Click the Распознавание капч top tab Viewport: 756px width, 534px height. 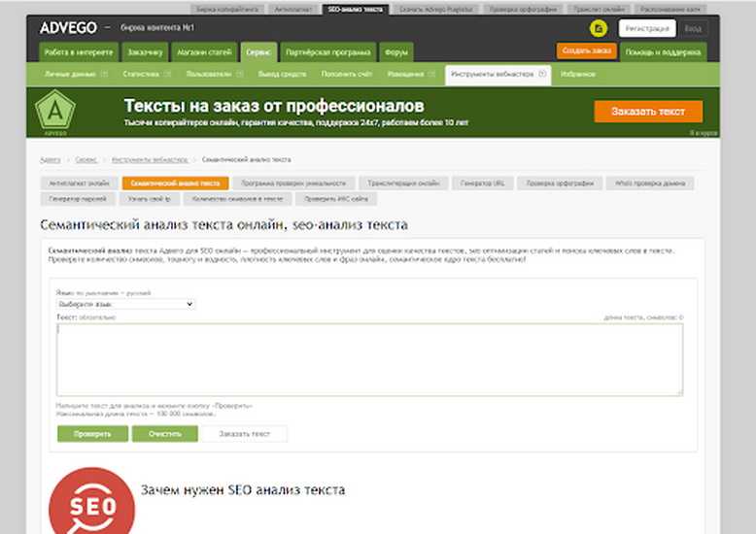point(670,9)
